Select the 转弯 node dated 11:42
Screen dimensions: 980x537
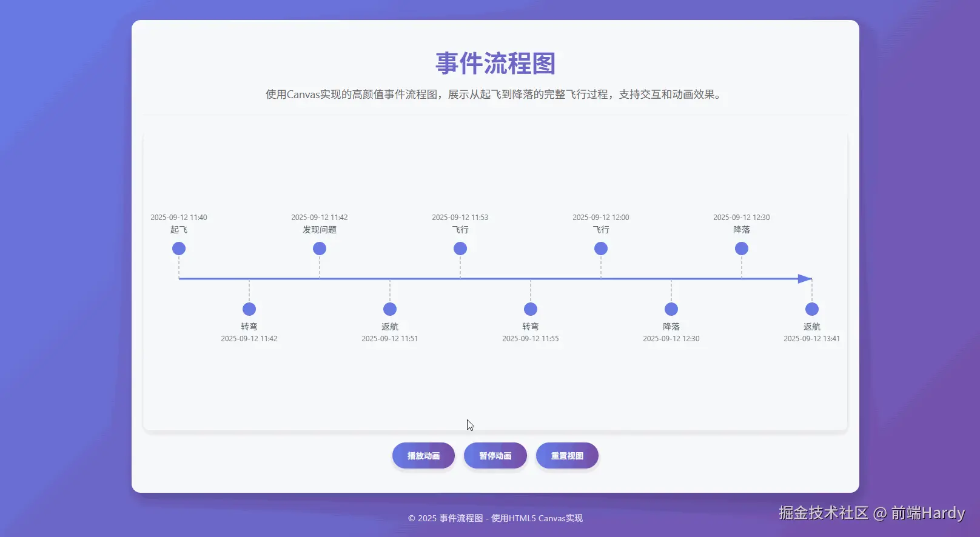pyautogui.click(x=249, y=309)
